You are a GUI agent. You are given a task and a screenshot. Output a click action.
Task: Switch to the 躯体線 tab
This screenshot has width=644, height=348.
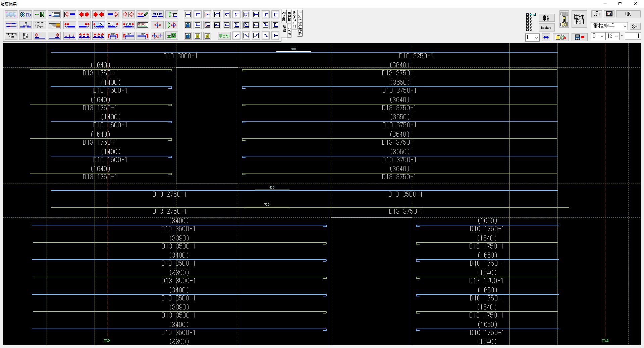[289, 17]
